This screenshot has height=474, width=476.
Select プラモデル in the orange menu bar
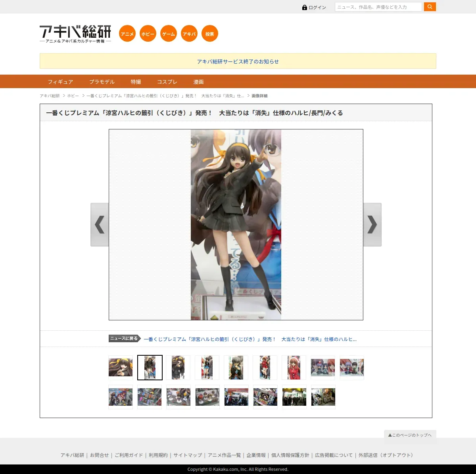[102, 82]
